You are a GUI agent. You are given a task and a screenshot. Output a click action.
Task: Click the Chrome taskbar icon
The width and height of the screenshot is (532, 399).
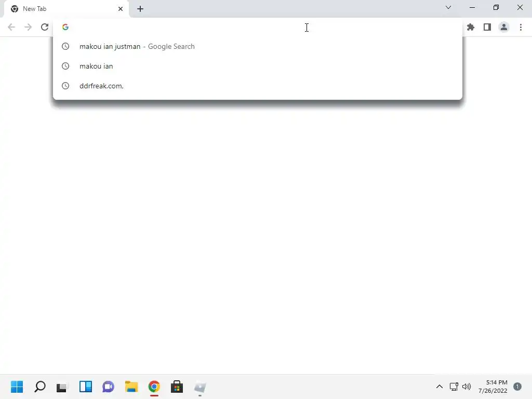[154, 387]
